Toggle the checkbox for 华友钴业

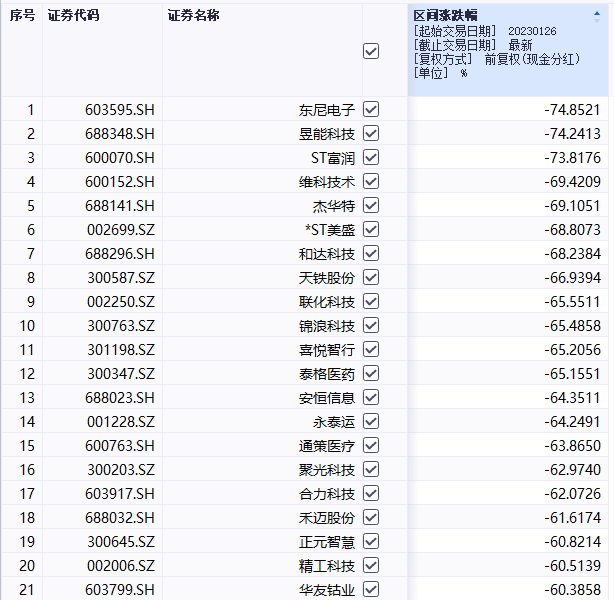point(371,589)
